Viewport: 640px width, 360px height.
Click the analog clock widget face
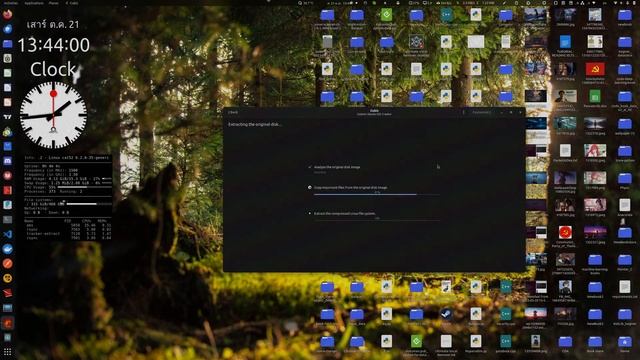point(53,115)
